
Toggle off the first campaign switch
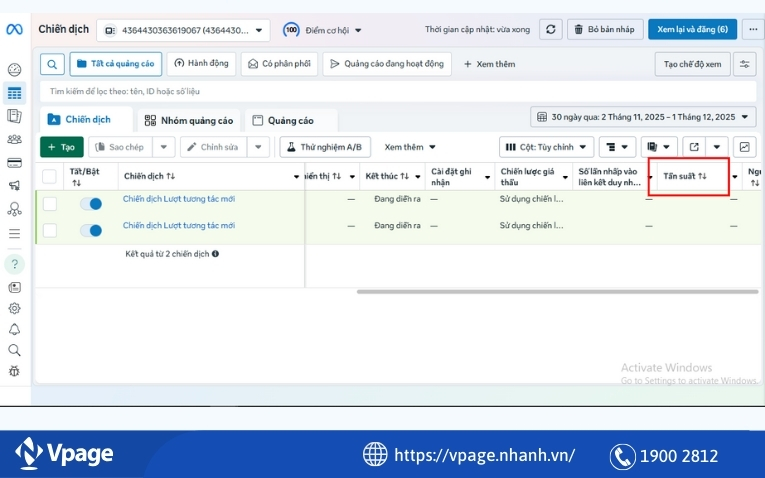91,204
